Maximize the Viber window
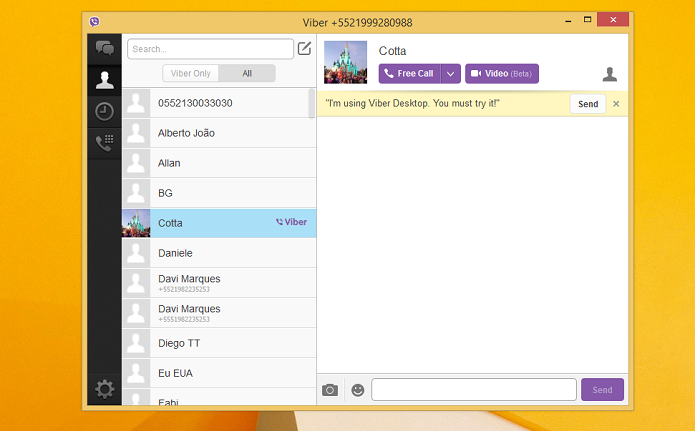This screenshot has width=695, height=431. [x=587, y=20]
